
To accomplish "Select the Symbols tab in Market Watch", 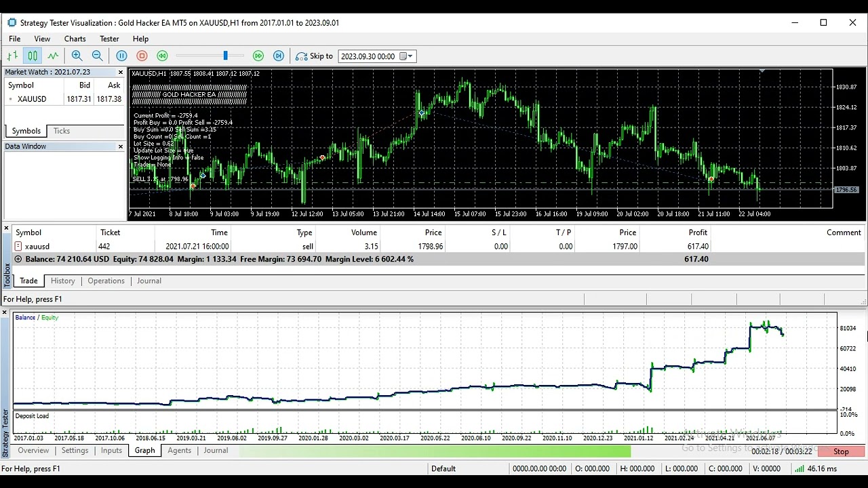I will tap(26, 131).
